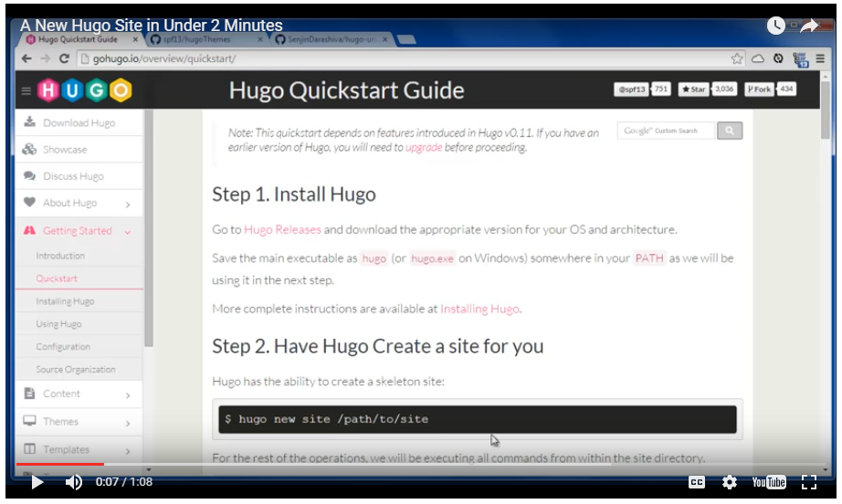The width and height of the screenshot is (842, 504).
Task: Expand Themes section chevron
Action: tap(128, 423)
